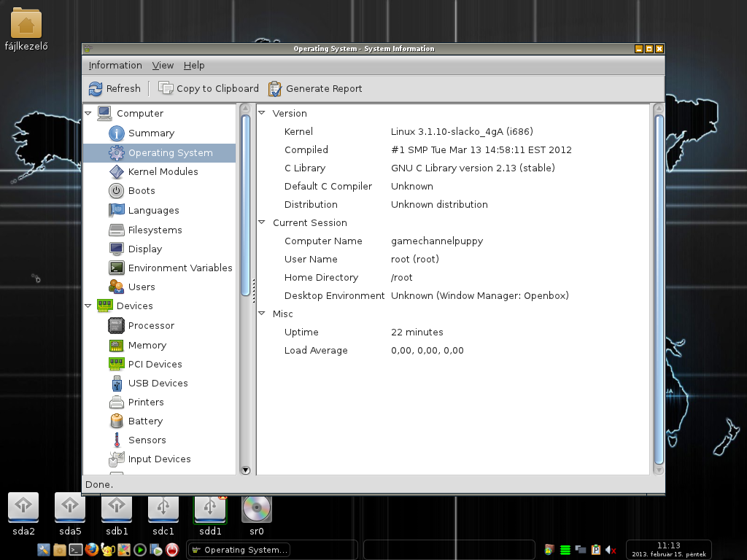Click the Operating System taskbar button

coord(239,550)
